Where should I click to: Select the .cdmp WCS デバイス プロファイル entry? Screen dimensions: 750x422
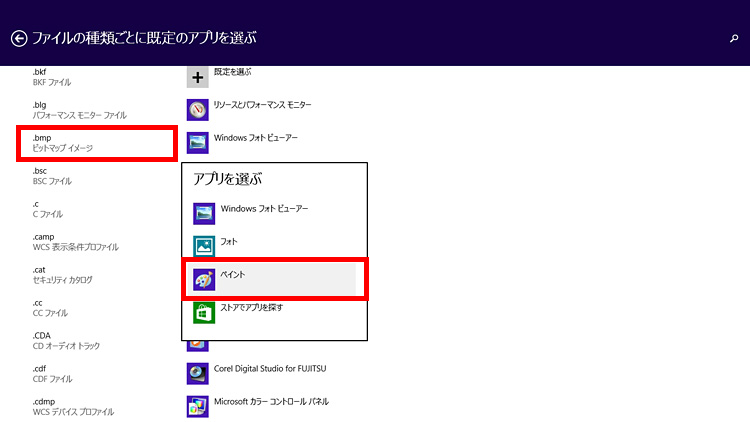pos(73,406)
